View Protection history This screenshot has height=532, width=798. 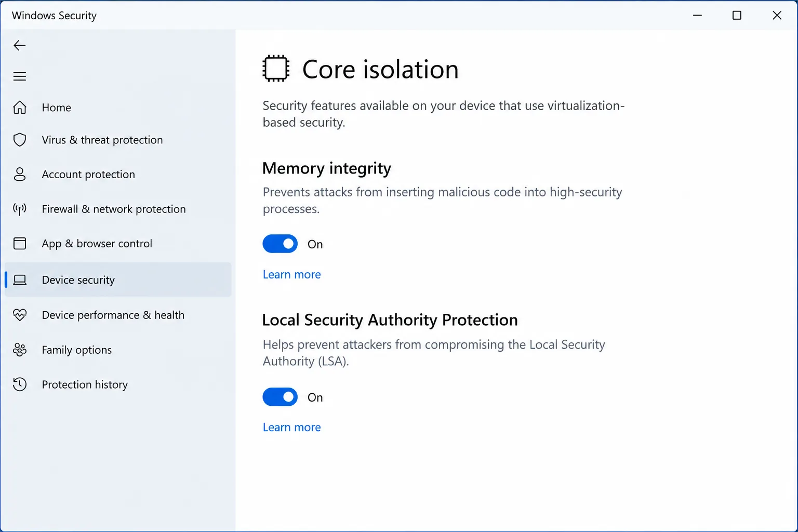point(118,384)
